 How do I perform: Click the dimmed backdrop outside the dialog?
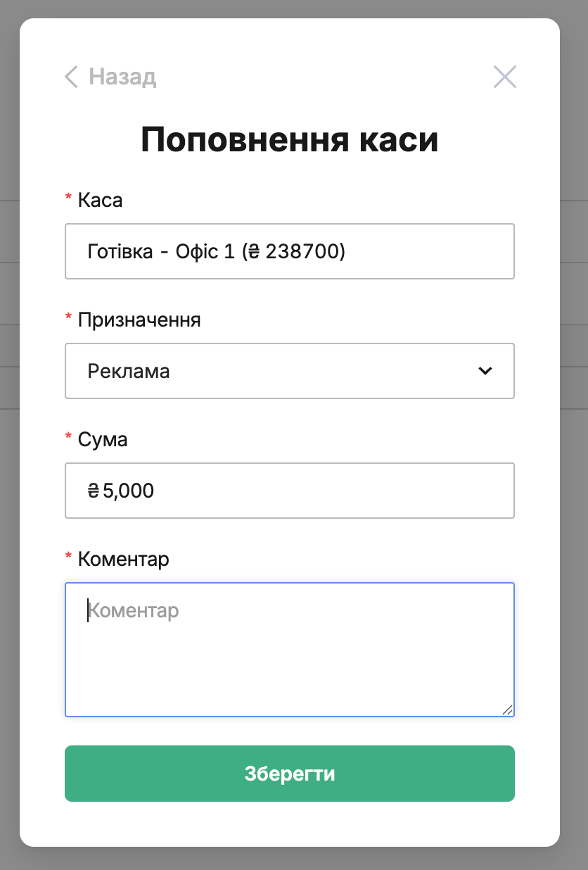[10, 493]
